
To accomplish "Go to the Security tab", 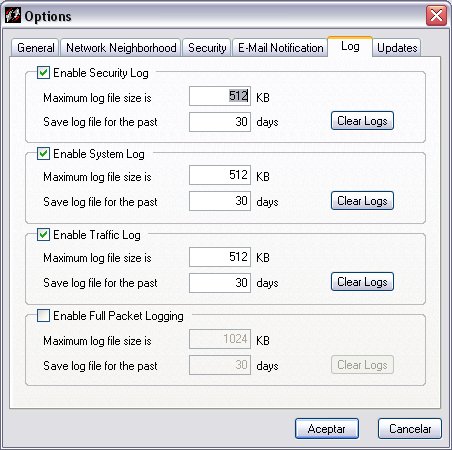I will [207, 48].
